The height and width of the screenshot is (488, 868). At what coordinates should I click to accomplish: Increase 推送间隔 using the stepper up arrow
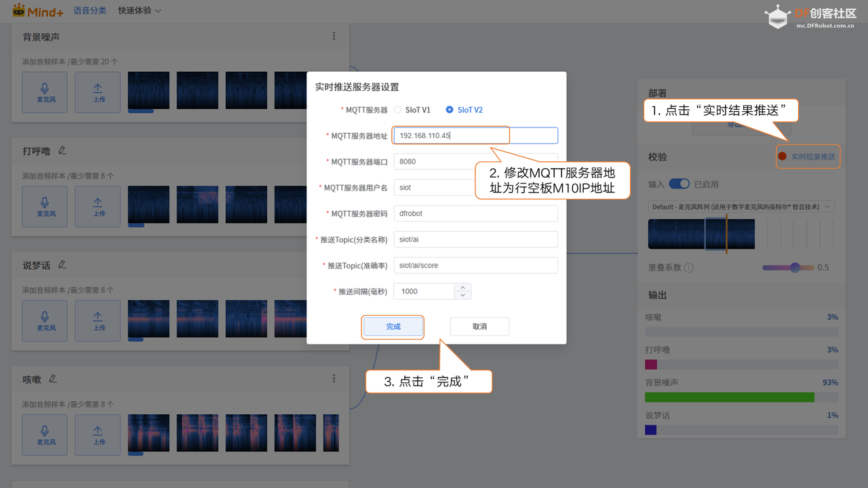[x=462, y=287]
